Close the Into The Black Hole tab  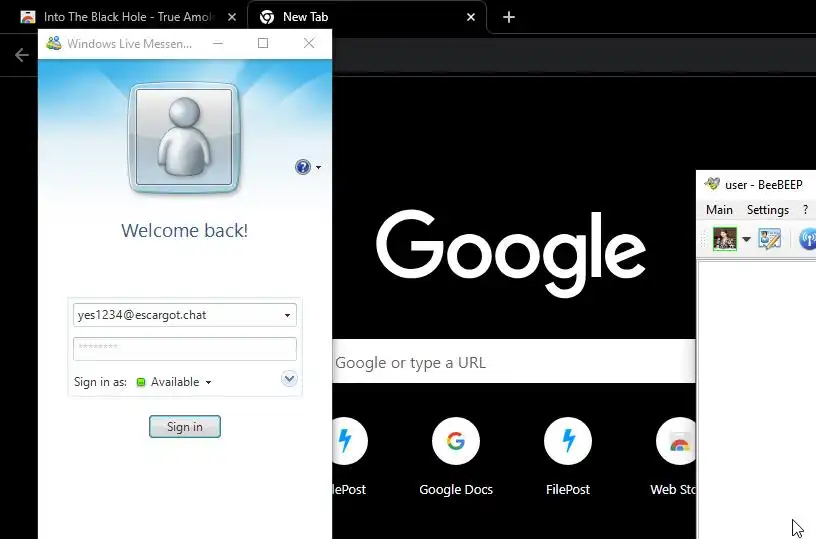click(232, 17)
